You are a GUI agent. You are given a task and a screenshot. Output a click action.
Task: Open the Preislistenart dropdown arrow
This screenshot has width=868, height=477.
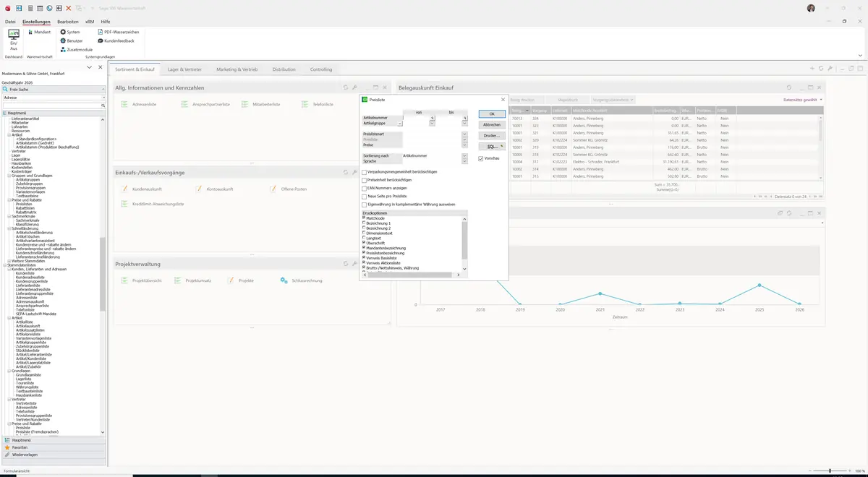pyautogui.click(x=464, y=134)
